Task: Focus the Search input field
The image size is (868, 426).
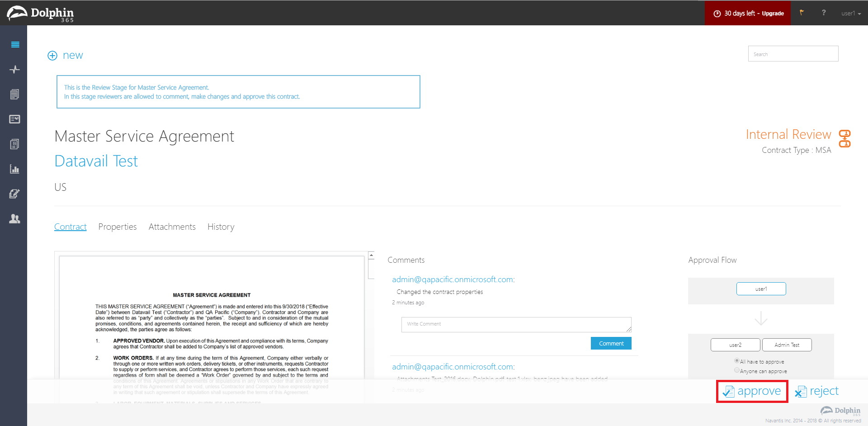Action: 793,54
